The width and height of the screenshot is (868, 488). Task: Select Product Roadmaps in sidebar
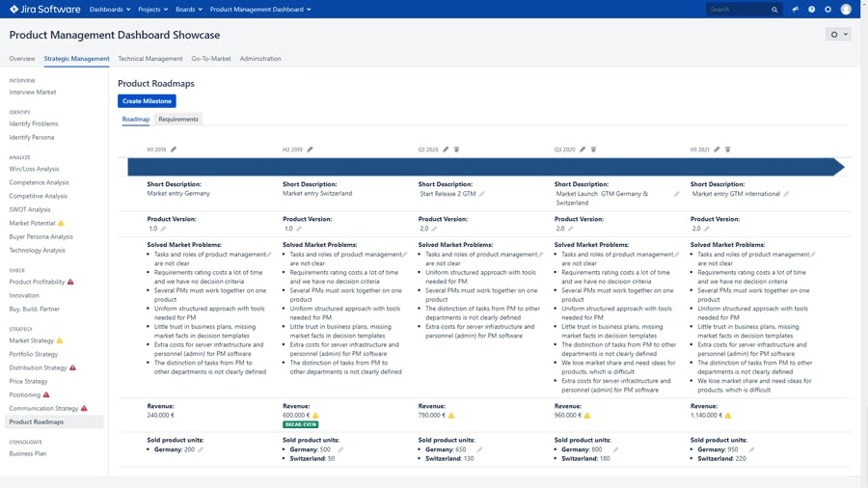point(54,422)
